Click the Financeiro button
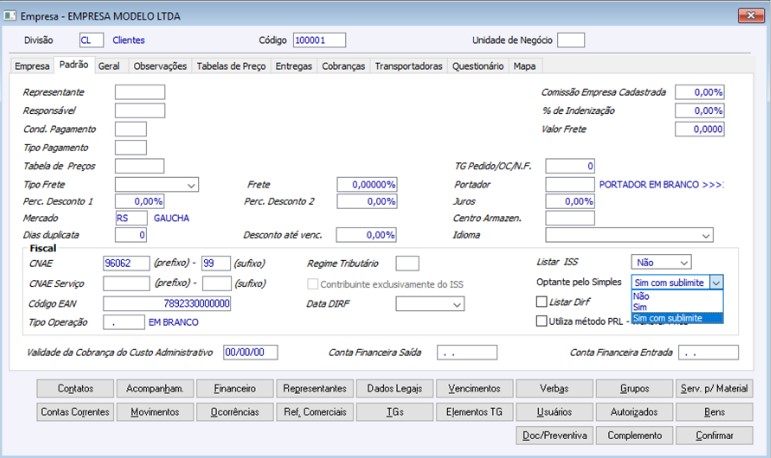This screenshot has width=771, height=458. pos(235,388)
